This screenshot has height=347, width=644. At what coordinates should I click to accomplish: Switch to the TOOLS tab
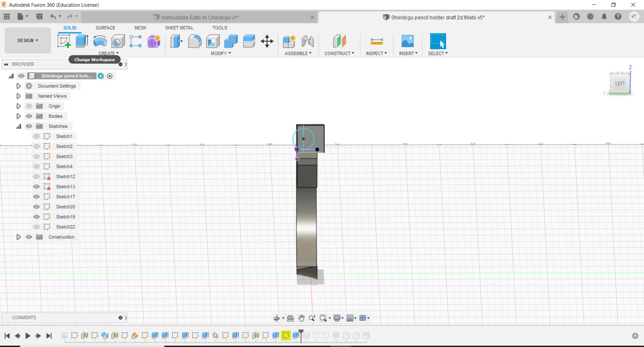(x=220, y=28)
